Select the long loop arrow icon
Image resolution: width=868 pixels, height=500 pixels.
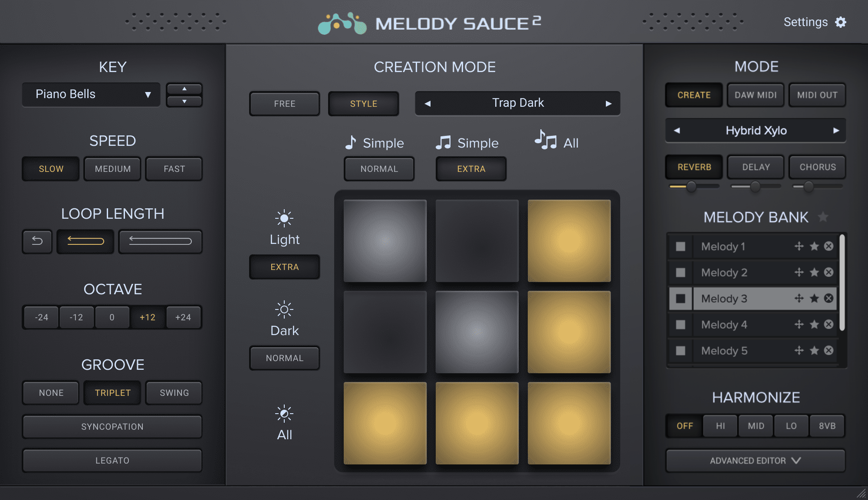160,242
